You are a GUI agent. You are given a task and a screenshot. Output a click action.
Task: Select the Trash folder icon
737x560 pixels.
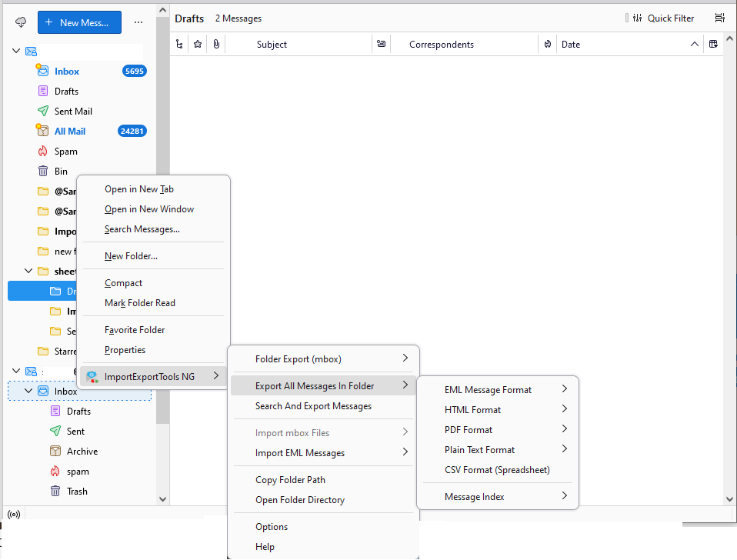coord(55,492)
